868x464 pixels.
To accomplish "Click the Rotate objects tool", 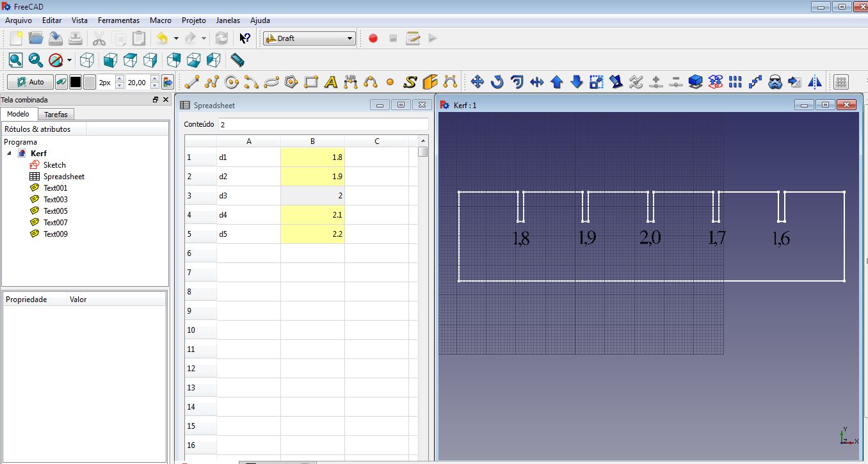I will (497, 82).
